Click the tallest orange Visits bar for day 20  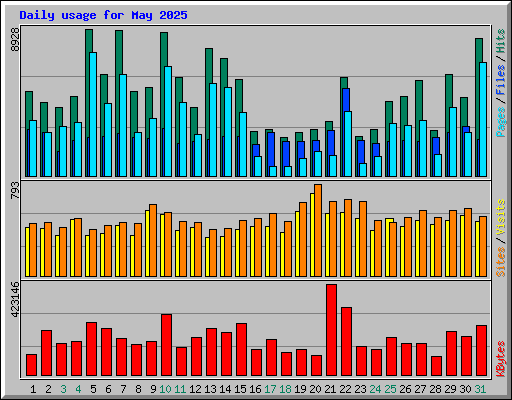tap(318, 230)
